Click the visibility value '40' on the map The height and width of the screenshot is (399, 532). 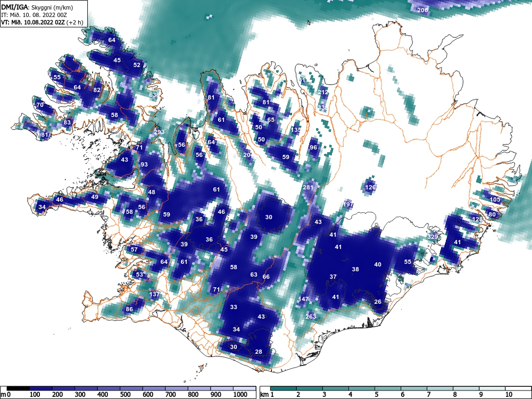[378, 264]
